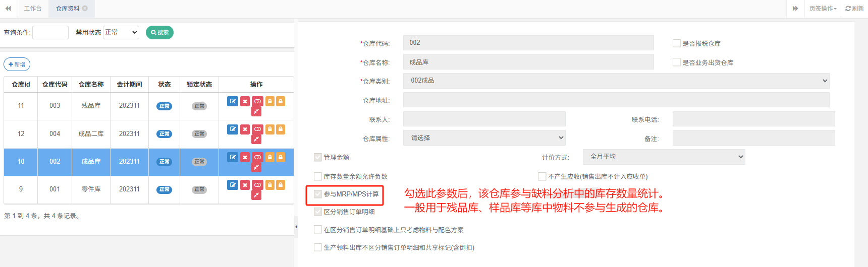Click the red delete icon in the 残品库 row
This screenshot has width=868, height=267.
[x=245, y=101]
